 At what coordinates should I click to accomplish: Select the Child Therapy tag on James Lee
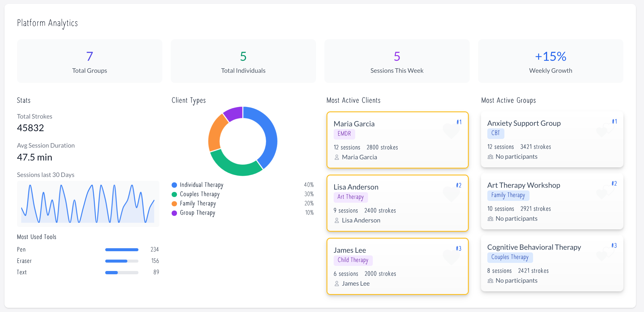[x=353, y=260]
